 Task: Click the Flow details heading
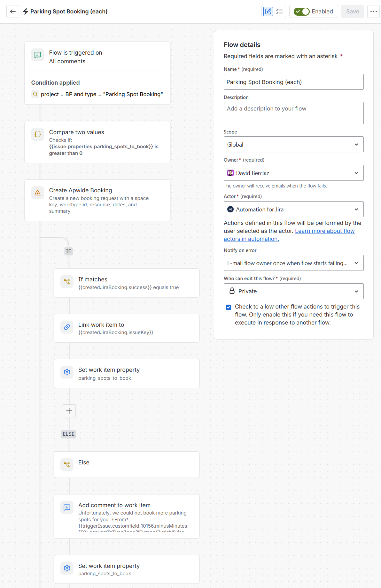pos(242,45)
